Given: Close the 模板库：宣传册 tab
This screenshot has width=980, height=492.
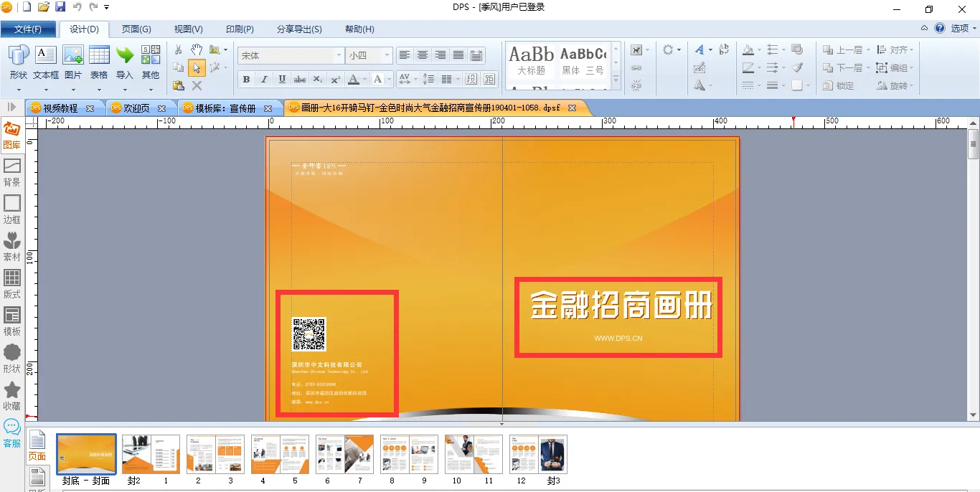Looking at the screenshot, I should tap(268, 108).
